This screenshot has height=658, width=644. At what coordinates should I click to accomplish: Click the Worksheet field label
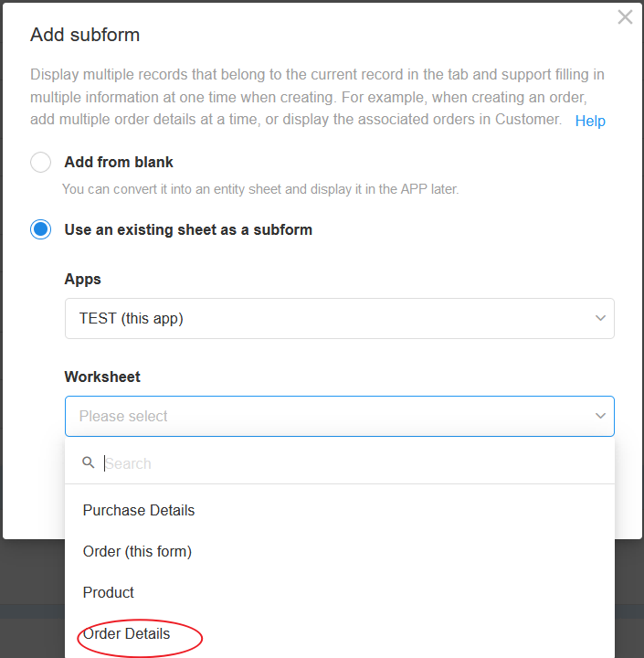point(102,377)
